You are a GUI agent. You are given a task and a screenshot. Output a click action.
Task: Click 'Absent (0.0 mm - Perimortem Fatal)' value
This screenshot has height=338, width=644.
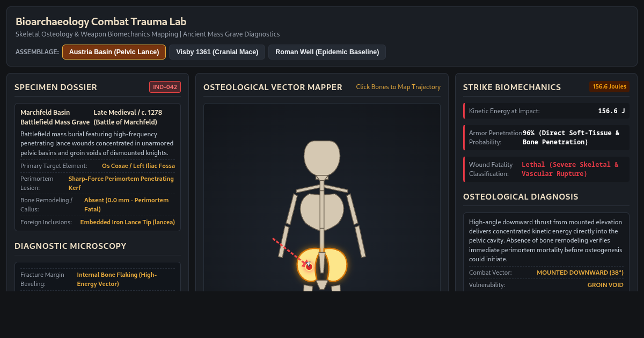[x=126, y=204]
